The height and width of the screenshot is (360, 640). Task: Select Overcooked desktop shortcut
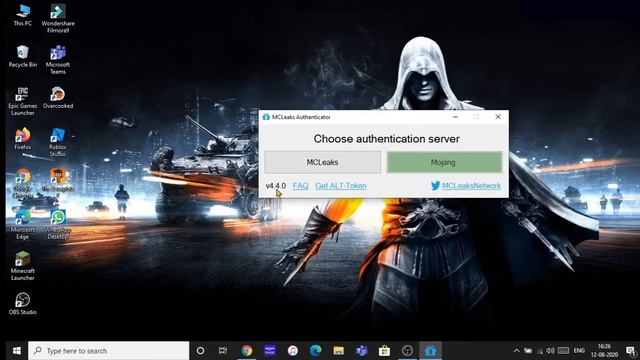tap(58, 98)
